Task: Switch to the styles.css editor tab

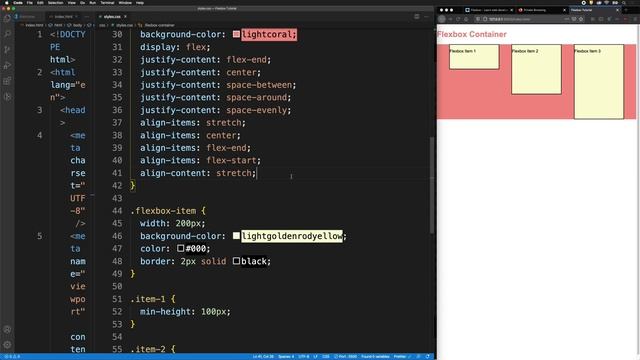Action: (112, 17)
